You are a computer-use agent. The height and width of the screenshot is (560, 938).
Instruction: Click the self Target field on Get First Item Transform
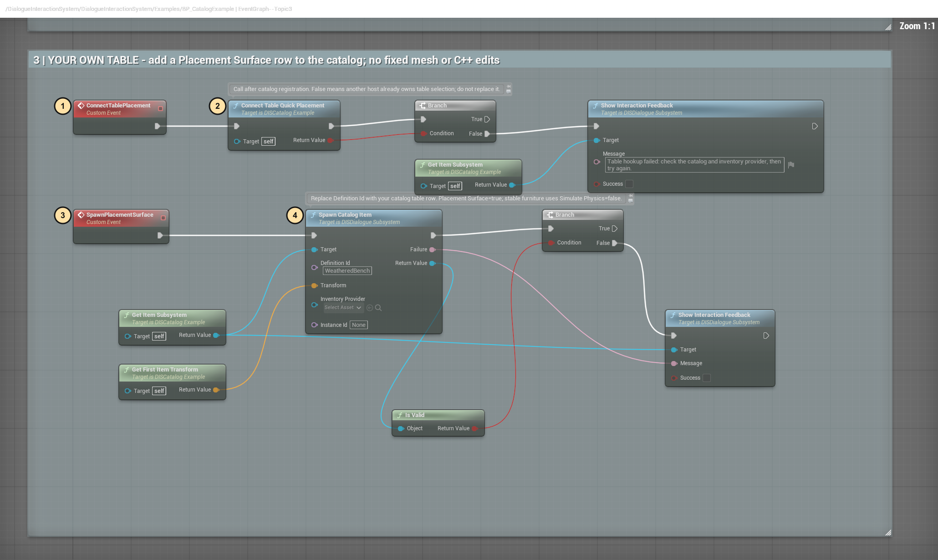click(x=159, y=391)
